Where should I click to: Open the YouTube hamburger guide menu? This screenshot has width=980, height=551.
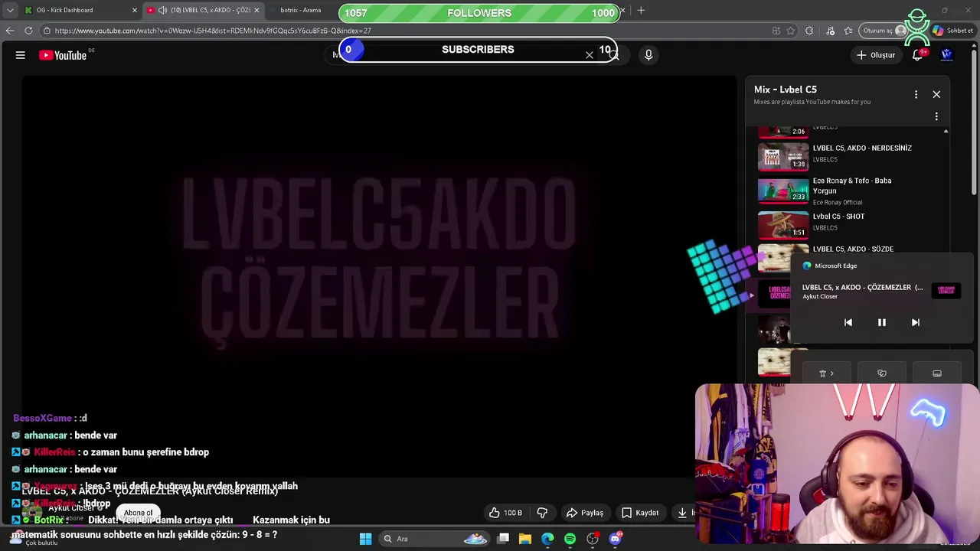tap(21, 55)
